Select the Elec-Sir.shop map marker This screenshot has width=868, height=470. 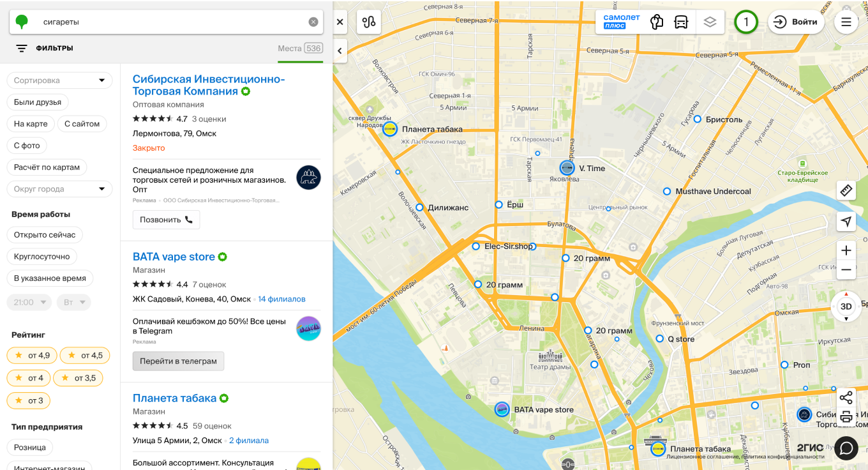point(475,246)
